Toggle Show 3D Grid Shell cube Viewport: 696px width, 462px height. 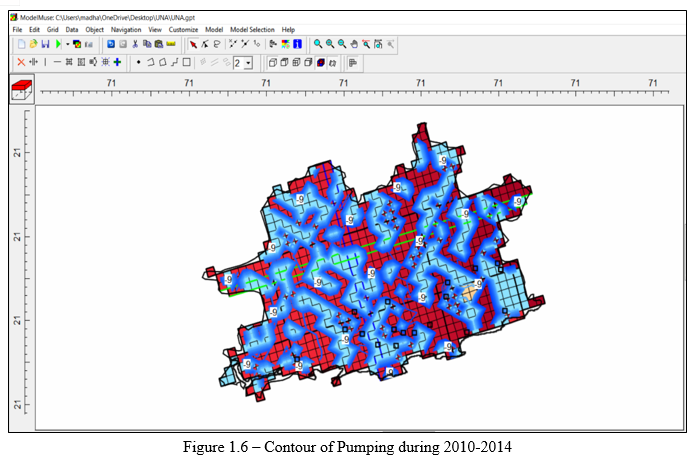(x=273, y=63)
